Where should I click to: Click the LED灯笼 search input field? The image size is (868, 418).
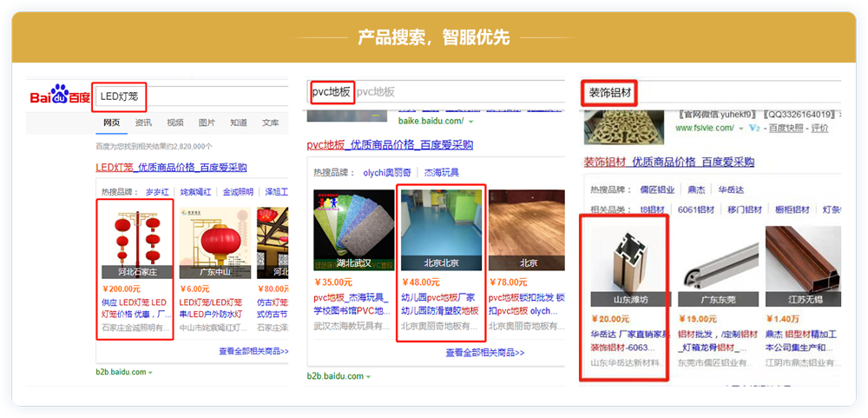coord(192,96)
